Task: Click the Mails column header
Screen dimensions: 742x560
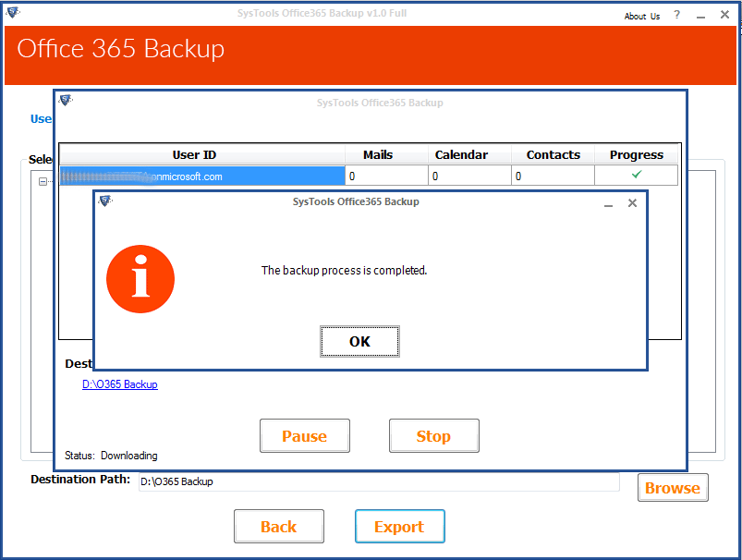Action: pyautogui.click(x=387, y=155)
